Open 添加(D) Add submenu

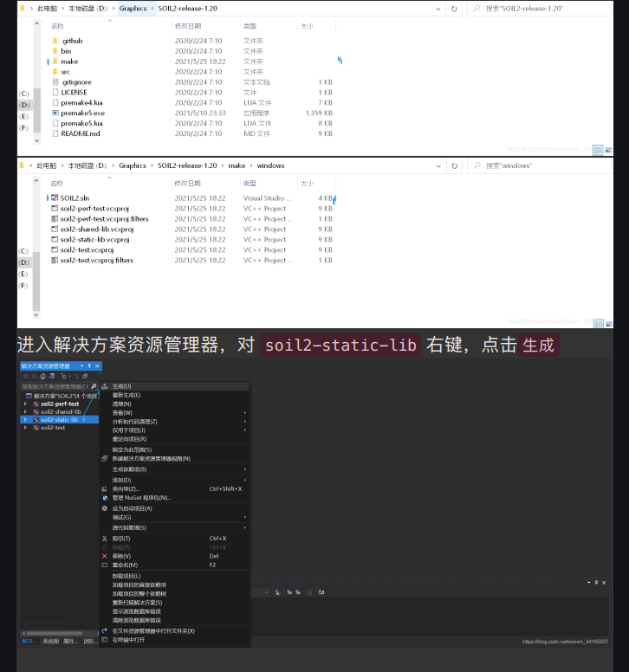(174, 480)
